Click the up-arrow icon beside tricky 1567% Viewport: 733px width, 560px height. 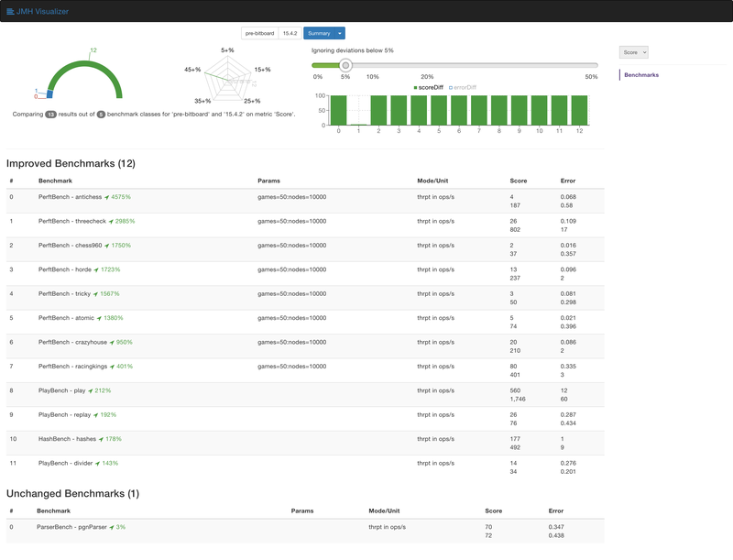(95, 294)
